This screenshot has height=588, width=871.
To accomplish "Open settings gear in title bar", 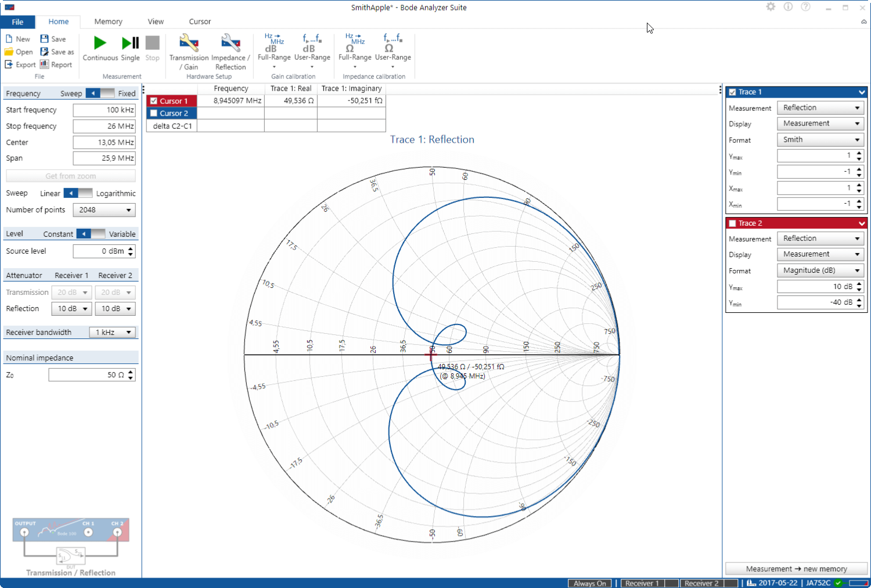I will (x=771, y=7).
